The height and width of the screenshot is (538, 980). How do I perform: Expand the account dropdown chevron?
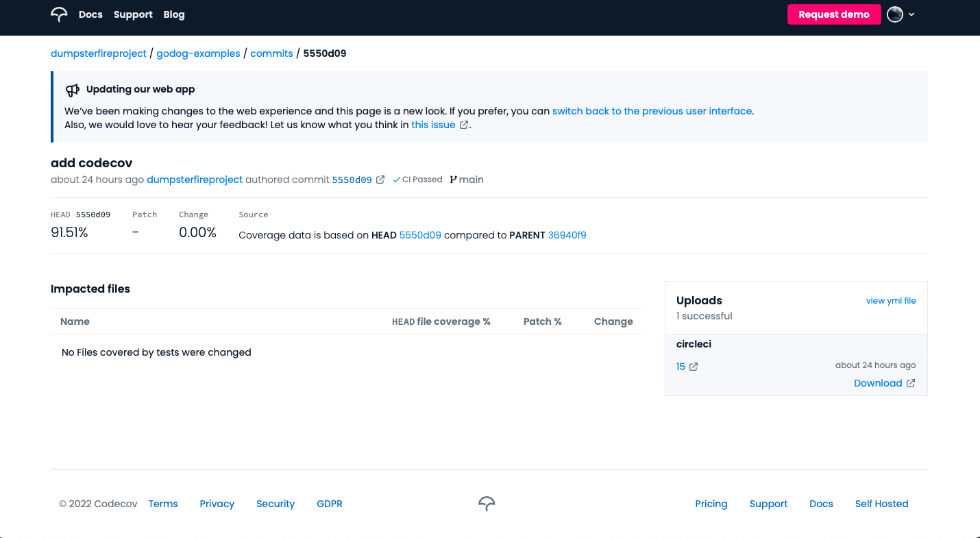click(x=911, y=14)
